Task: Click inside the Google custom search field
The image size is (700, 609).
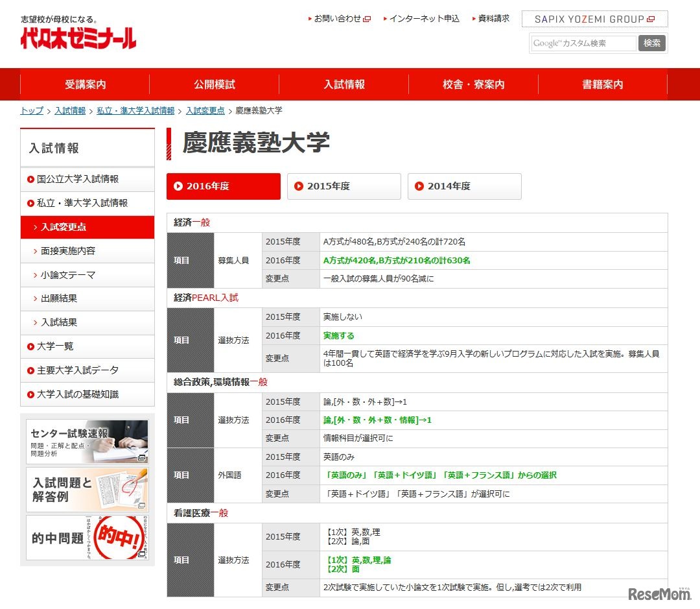Action: (x=582, y=43)
